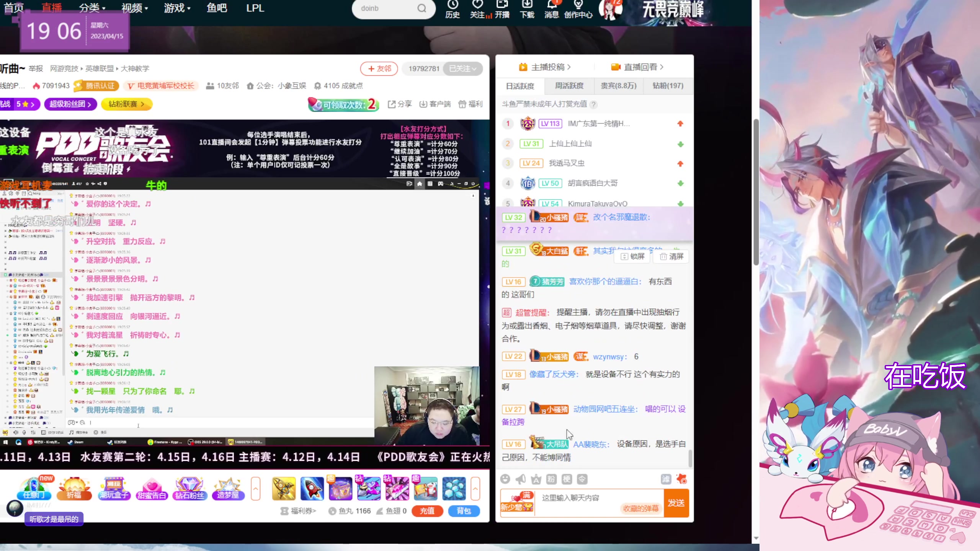Toggle 锁屏 chat scroll lock
Screen dimensions: 980x551
coord(632,256)
